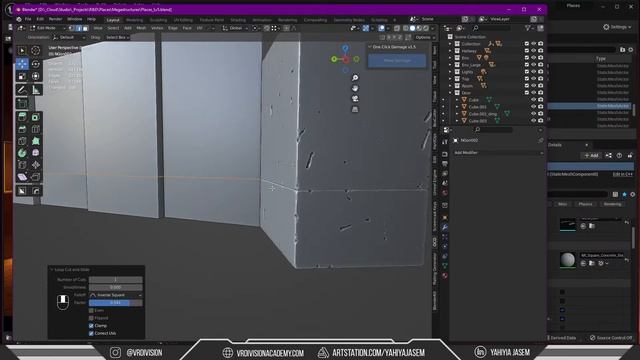Image resolution: width=640 pixels, height=360 pixels.
Task: Enable the Flipped checkbox
Action: click(91, 318)
